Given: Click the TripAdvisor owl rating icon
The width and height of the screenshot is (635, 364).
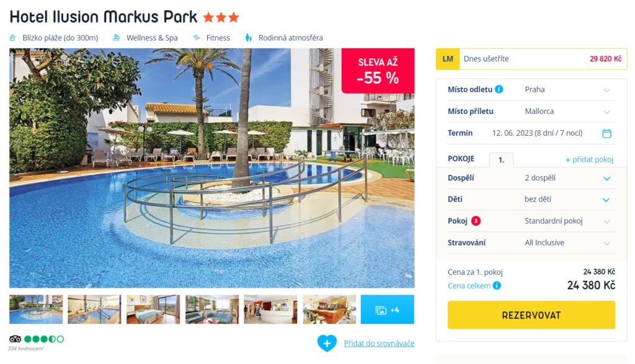Looking at the screenshot, I should [15, 339].
